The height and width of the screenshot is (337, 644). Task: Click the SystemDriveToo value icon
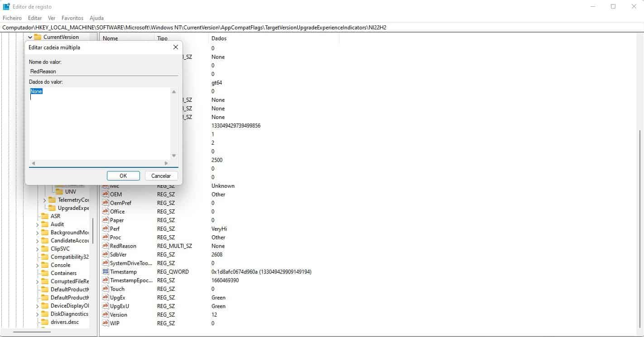pos(106,263)
